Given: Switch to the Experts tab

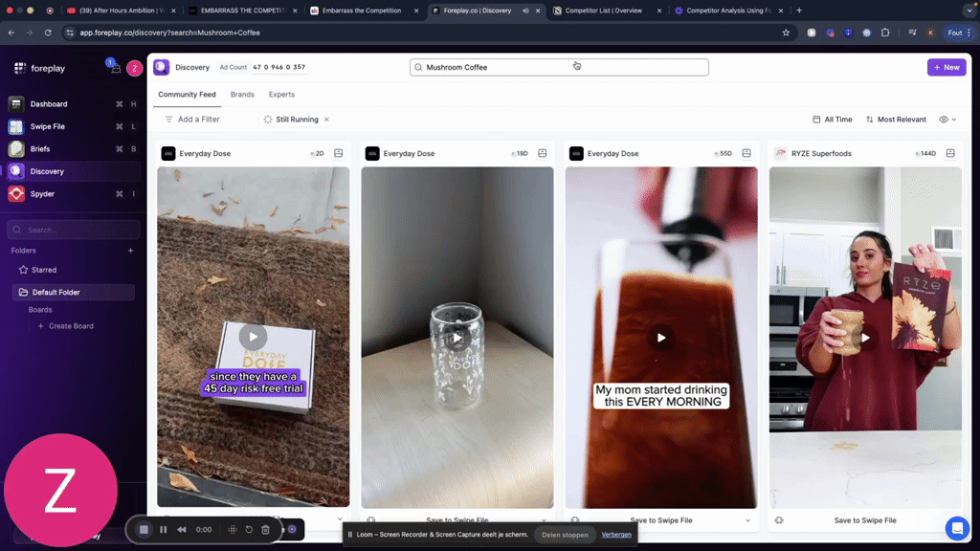Looking at the screenshot, I should click(x=281, y=95).
